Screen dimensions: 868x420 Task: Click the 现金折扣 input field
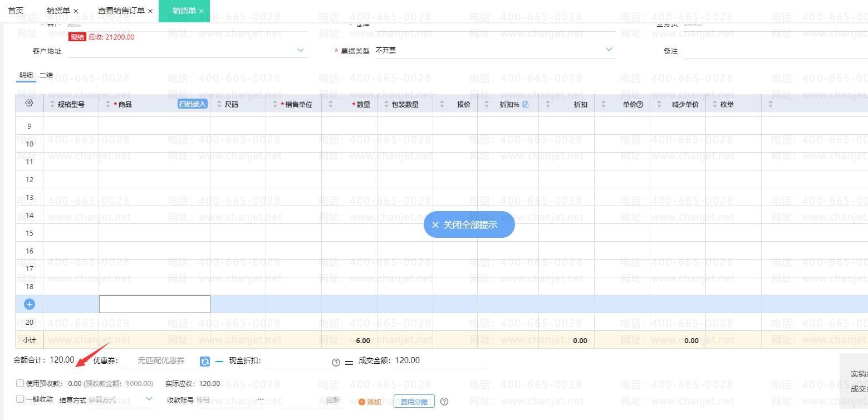pos(297,361)
